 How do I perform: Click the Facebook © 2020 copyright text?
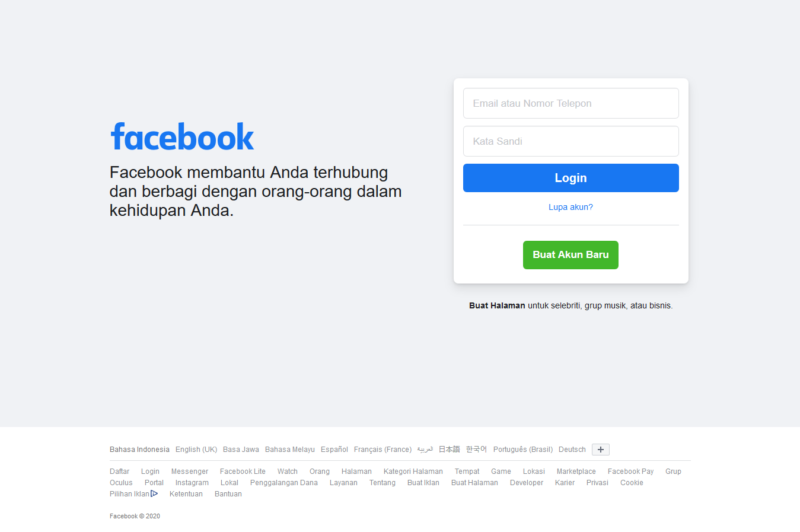coord(135,516)
